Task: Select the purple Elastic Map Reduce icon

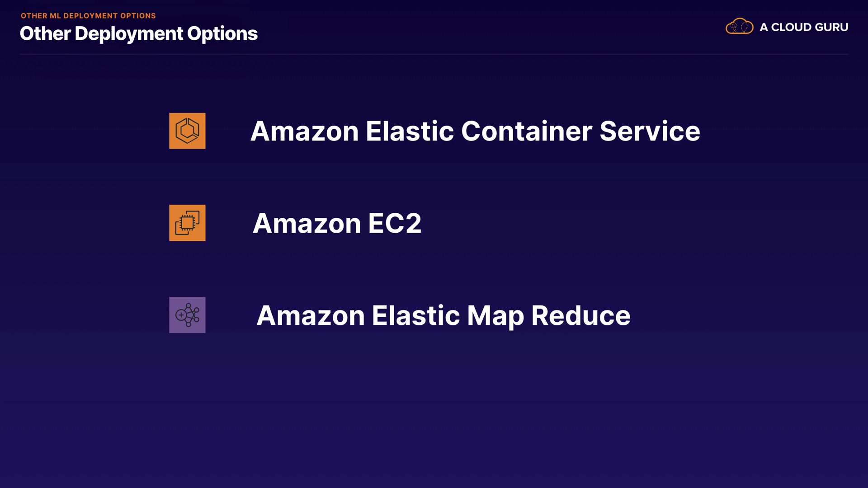Action: click(187, 315)
